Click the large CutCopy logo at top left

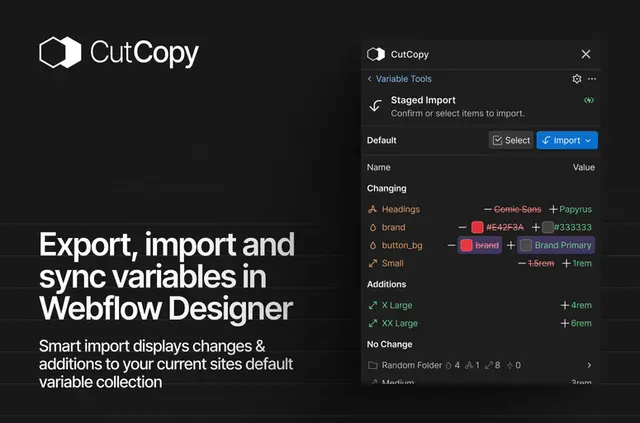point(119,53)
